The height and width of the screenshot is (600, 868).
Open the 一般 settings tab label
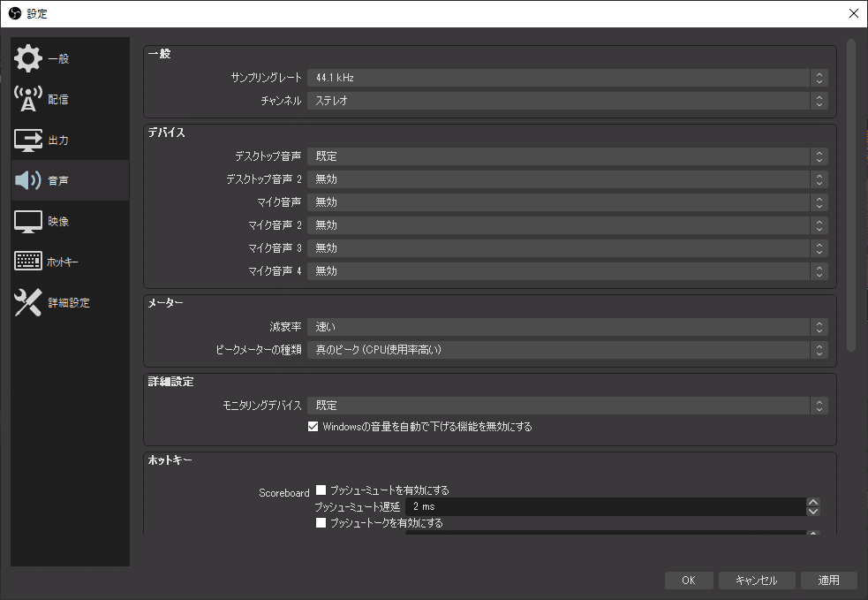[x=58, y=58]
